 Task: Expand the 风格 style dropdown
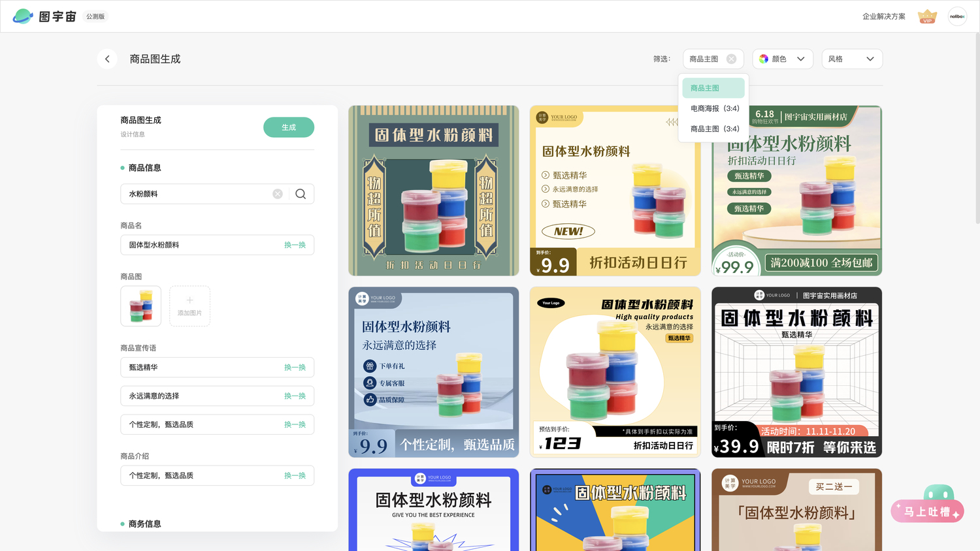(x=852, y=59)
